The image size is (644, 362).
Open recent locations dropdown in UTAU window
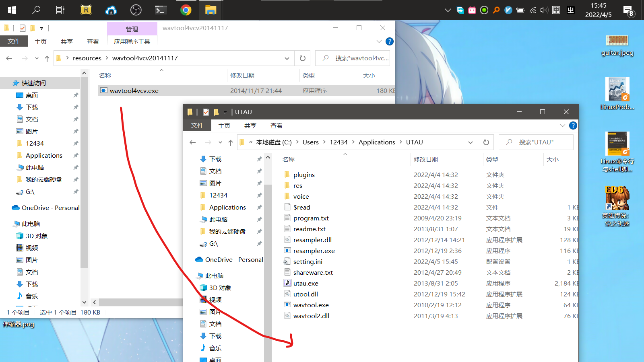(220, 142)
